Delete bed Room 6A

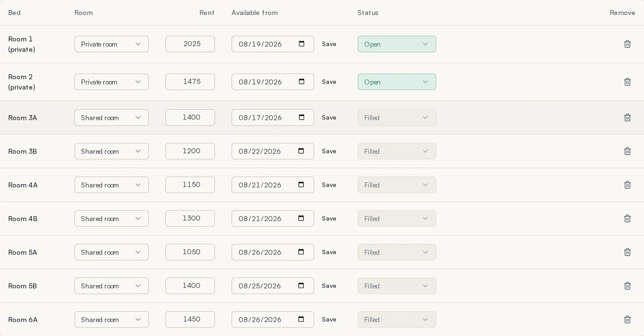tap(627, 320)
